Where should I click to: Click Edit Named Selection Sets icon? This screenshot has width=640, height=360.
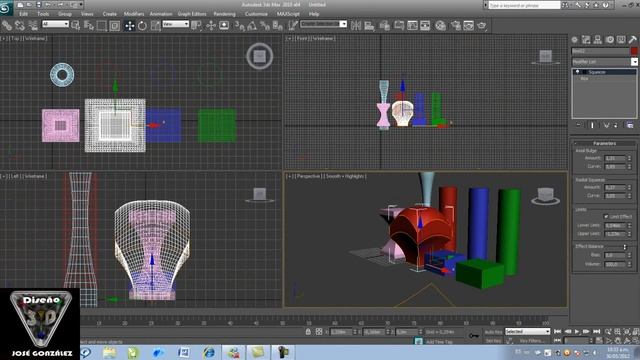pos(293,26)
